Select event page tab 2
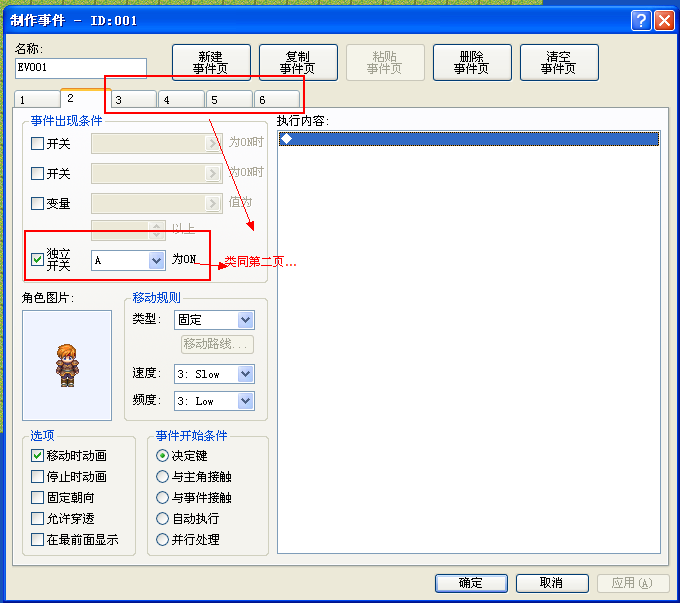Viewport: 680px width, 603px height. tap(85, 98)
